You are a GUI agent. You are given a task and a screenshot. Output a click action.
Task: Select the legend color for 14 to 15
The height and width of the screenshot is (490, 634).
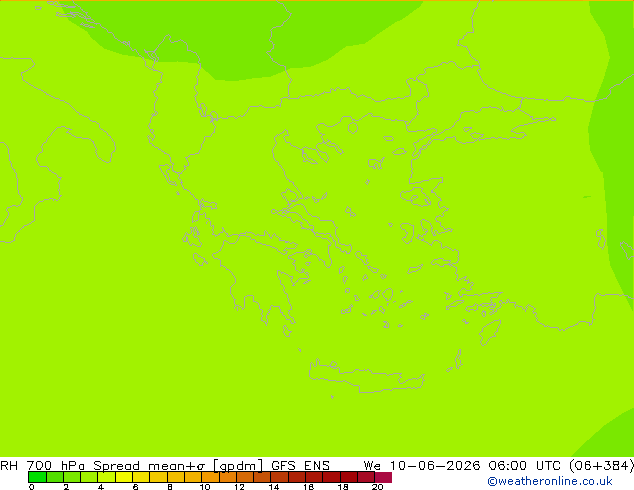280,477
